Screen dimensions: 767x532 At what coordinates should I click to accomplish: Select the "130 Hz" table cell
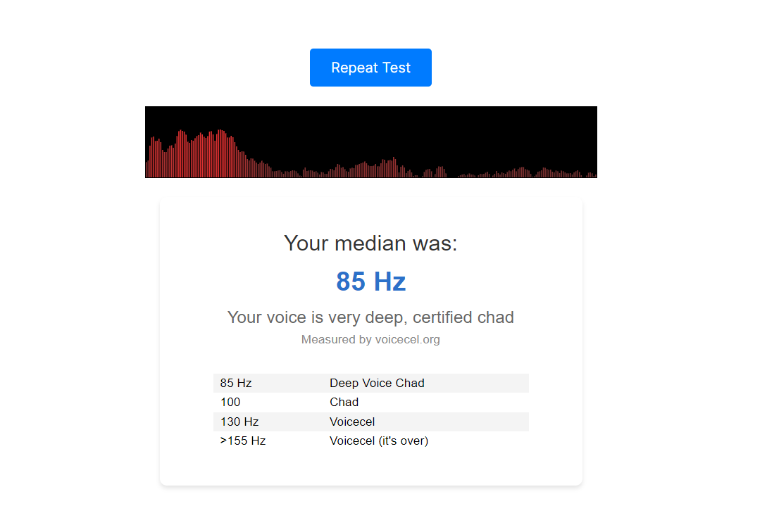point(239,422)
